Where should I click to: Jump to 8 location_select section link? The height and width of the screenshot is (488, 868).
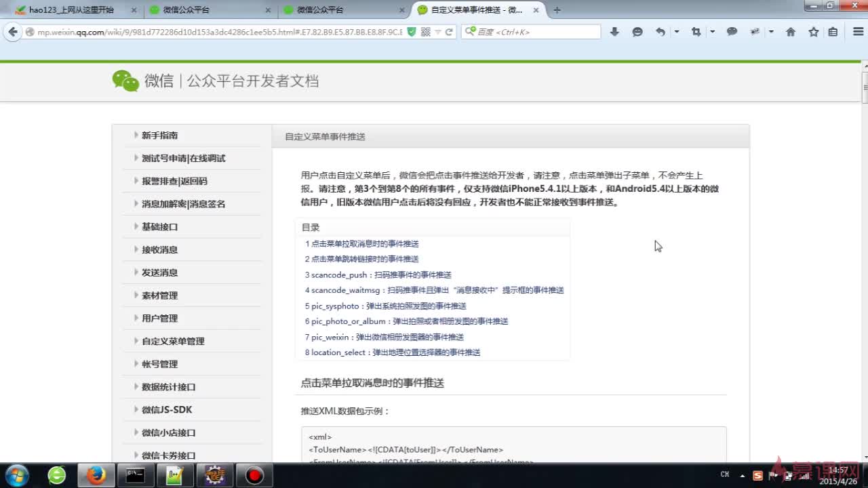coord(393,352)
